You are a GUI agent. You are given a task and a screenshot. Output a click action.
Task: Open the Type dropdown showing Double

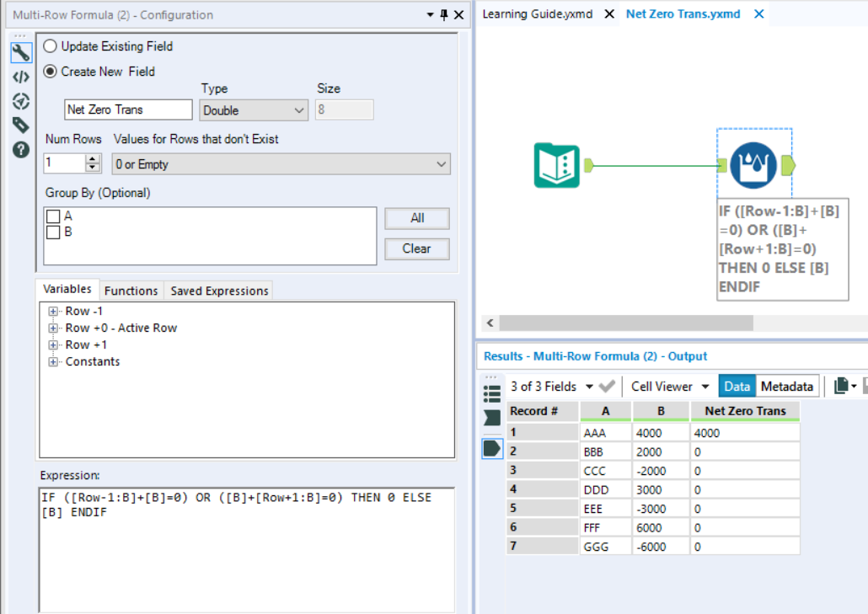(253, 109)
